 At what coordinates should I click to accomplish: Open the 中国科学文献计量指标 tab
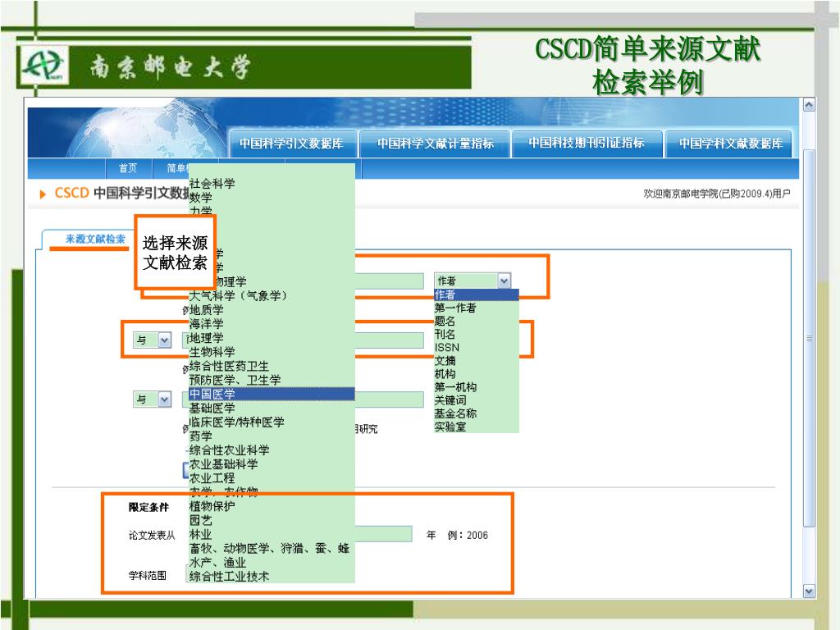[435, 143]
